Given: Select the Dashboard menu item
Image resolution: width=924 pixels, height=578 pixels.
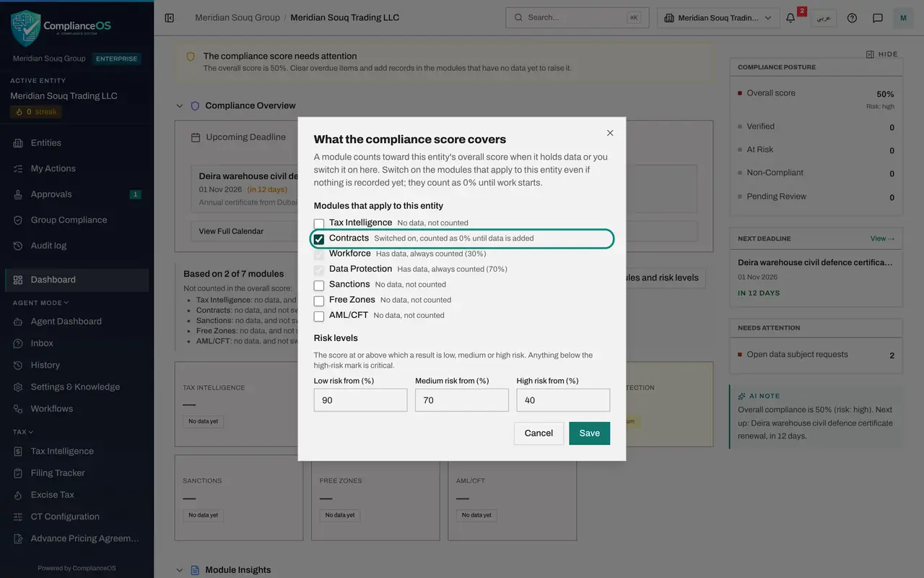Looking at the screenshot, I should pyautogui.click(x=77, y=280).
